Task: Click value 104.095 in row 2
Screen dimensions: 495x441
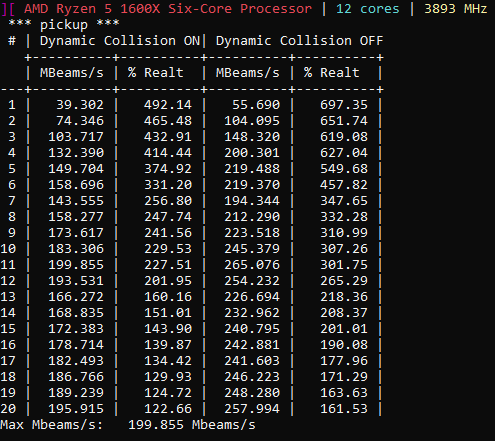Action: point(252,121)
